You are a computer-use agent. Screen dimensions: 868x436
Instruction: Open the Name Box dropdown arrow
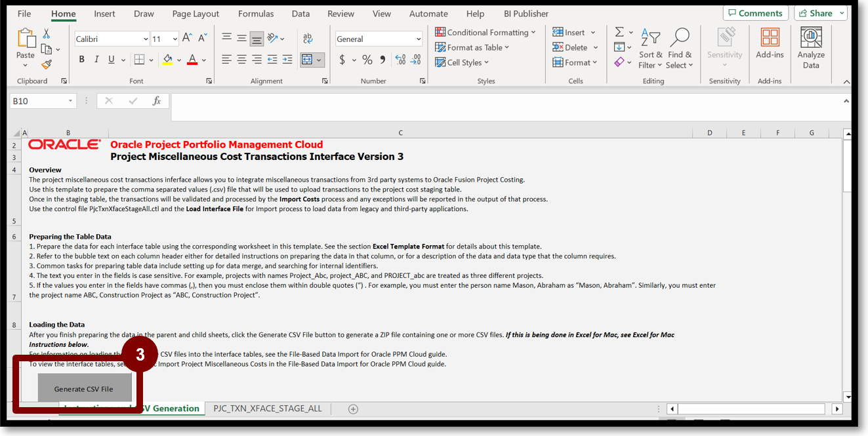70,101
